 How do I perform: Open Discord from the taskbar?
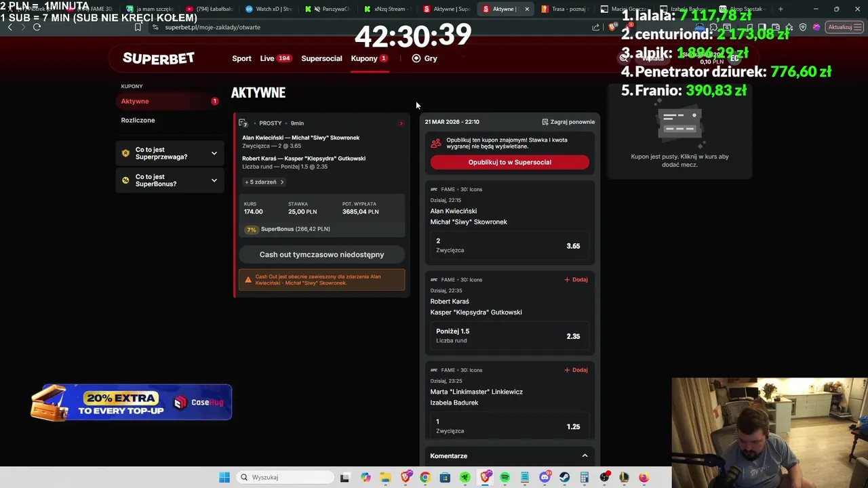pyautogui.click(x=545, y=477)
